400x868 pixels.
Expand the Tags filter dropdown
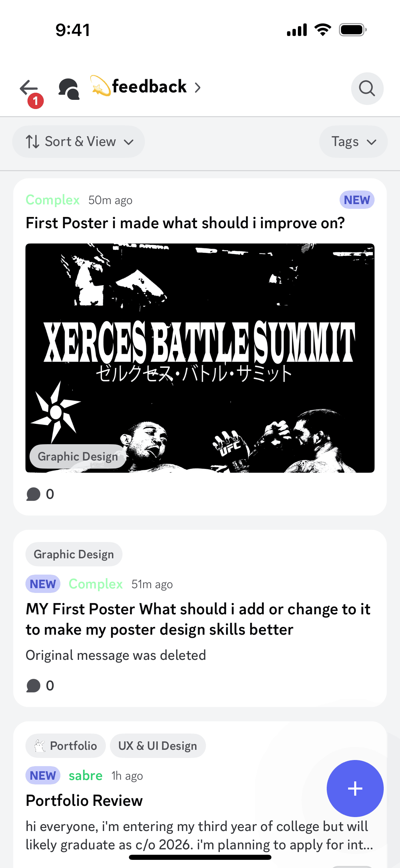coord(353,142)
